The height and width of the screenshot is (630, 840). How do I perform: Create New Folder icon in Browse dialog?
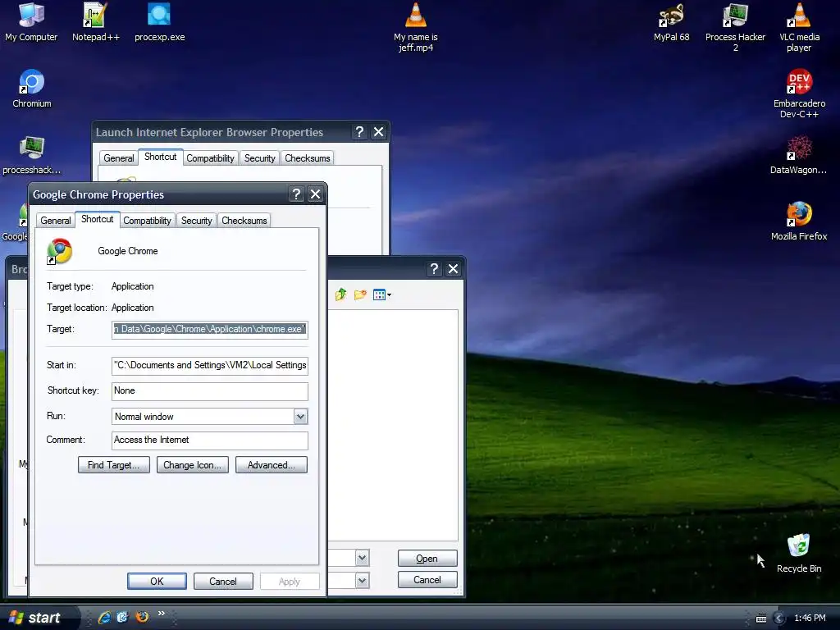tap(360, 294)
